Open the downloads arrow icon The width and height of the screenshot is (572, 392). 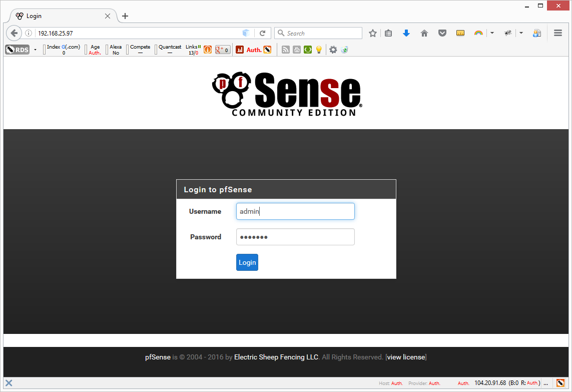406,33
